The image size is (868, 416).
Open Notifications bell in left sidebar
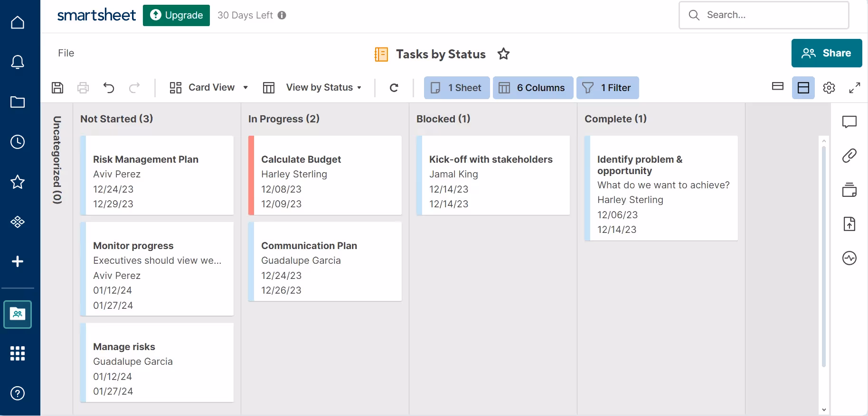click(x=18, y=62)
